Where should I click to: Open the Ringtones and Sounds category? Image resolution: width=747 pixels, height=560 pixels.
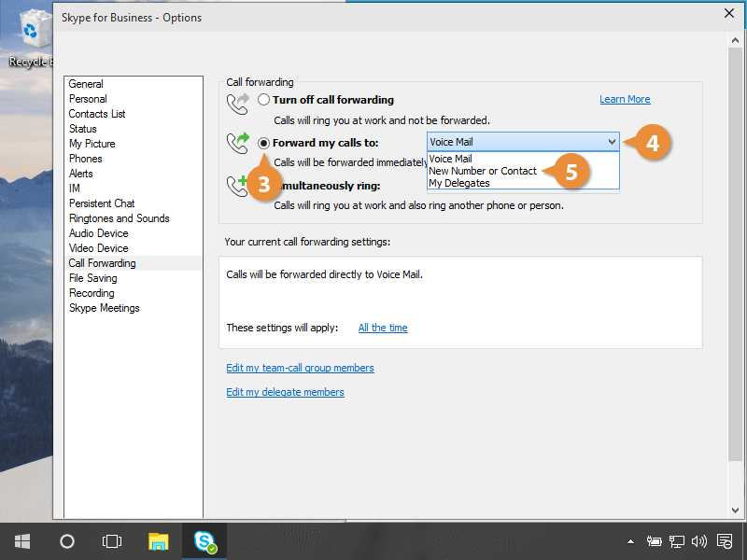[119, 218]
